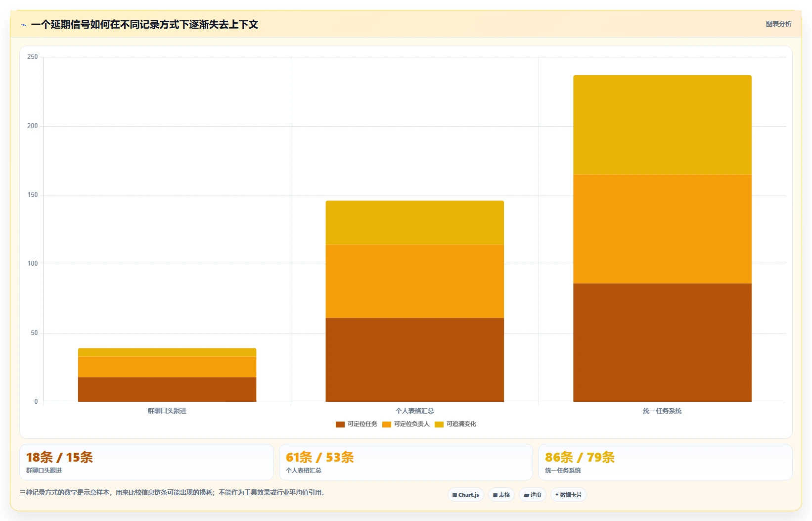
Task: Click the 250 y-axis tick label
Action: (x=33, y=57)
